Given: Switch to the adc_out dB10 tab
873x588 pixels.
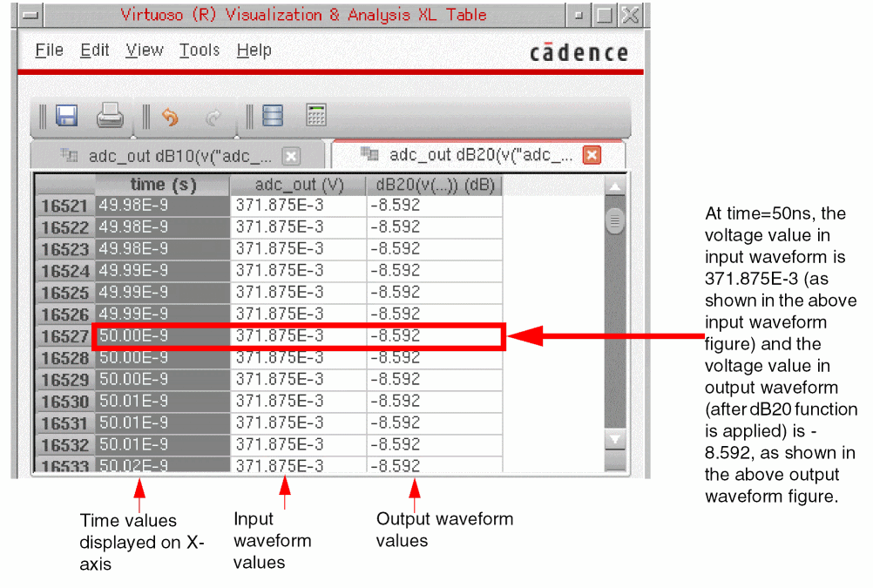Looking at the screenshot, I should (x=177, y=156).
